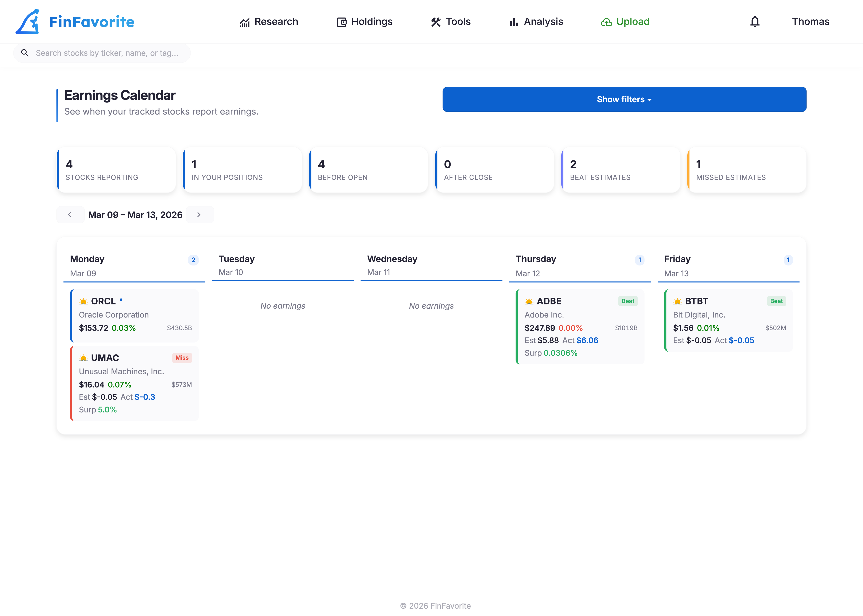
Task: Open the Thomas user menu
Action: (811, 22)
